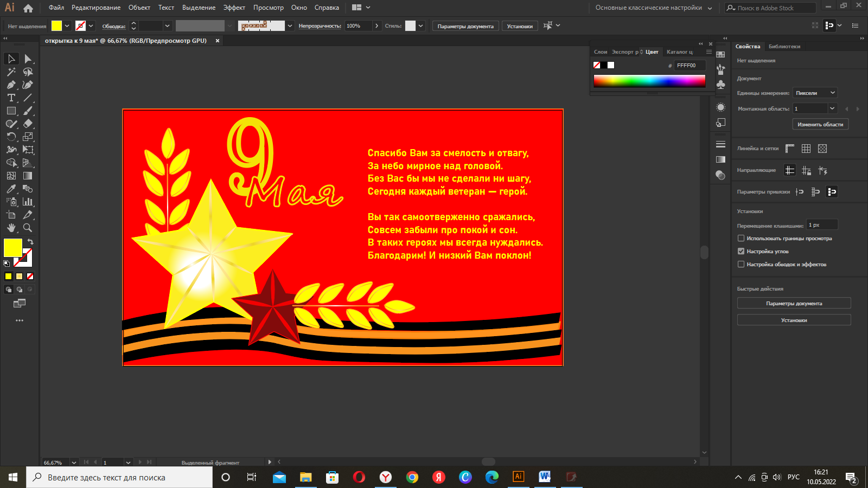Open Единицы измерения dropdown showing Пиксели

pyautogui.click(x=815, y=93)
